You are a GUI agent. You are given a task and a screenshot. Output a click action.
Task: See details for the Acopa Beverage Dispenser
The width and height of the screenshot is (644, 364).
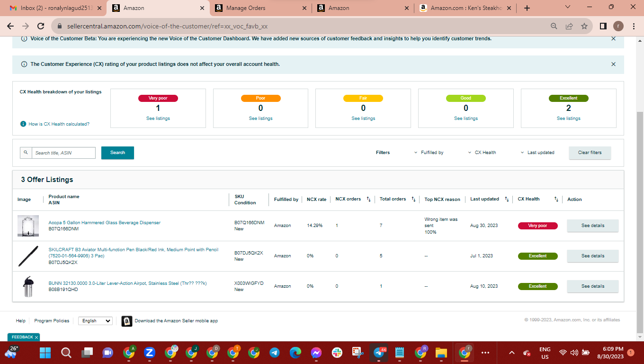[593, 226]
